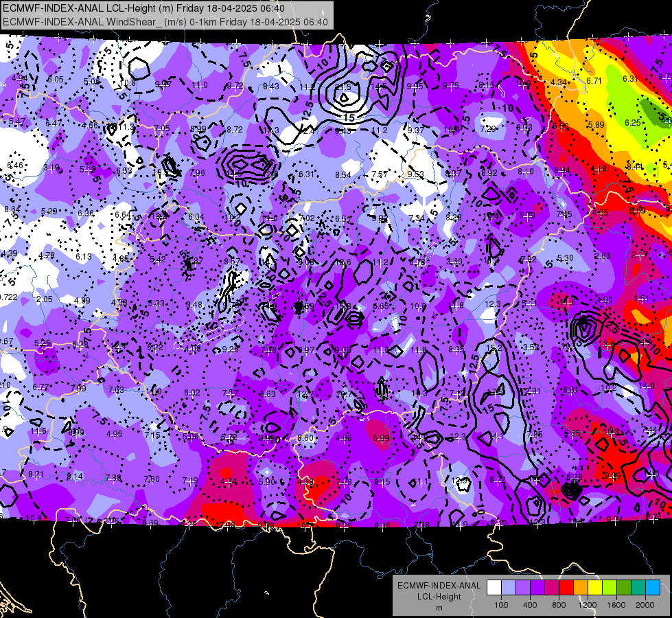Click the 1200 legend tick label
The width and height of the screenshot is (672, 618).
587,605
